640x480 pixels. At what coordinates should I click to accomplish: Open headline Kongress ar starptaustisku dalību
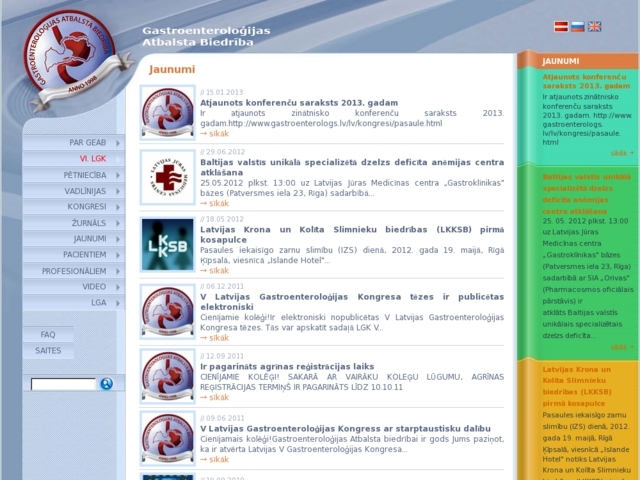(345, 429)
